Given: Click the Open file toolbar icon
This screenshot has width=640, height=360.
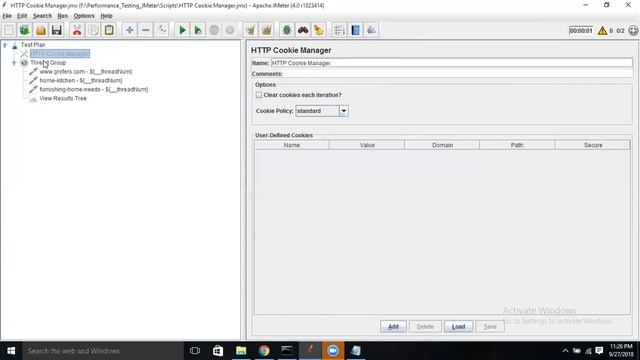Looking at the screenshot, I should (x=40, y=30).
